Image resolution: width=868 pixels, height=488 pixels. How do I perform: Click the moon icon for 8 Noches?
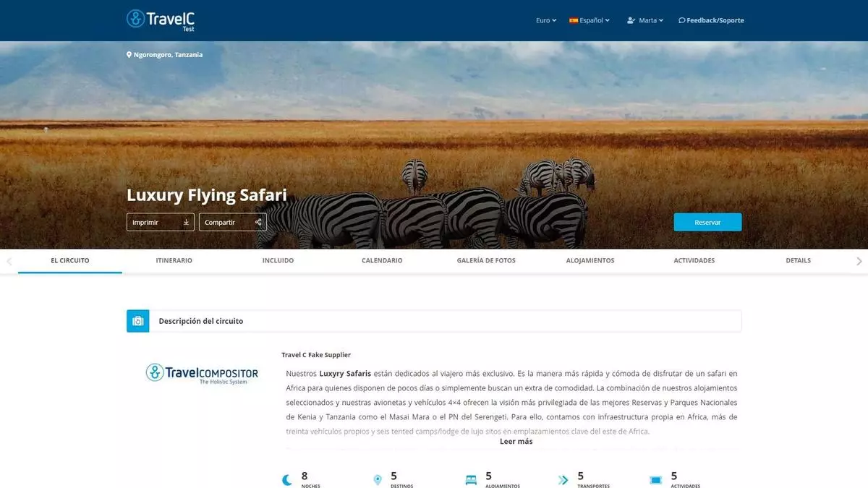(x=287, y=480)
